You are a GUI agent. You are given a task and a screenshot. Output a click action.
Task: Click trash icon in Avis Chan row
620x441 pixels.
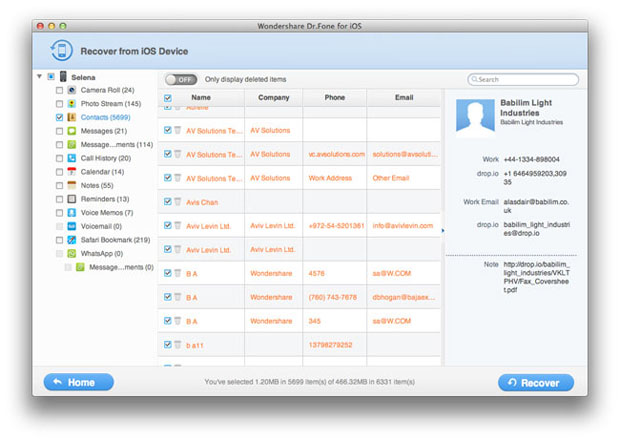tap(178, 201)
